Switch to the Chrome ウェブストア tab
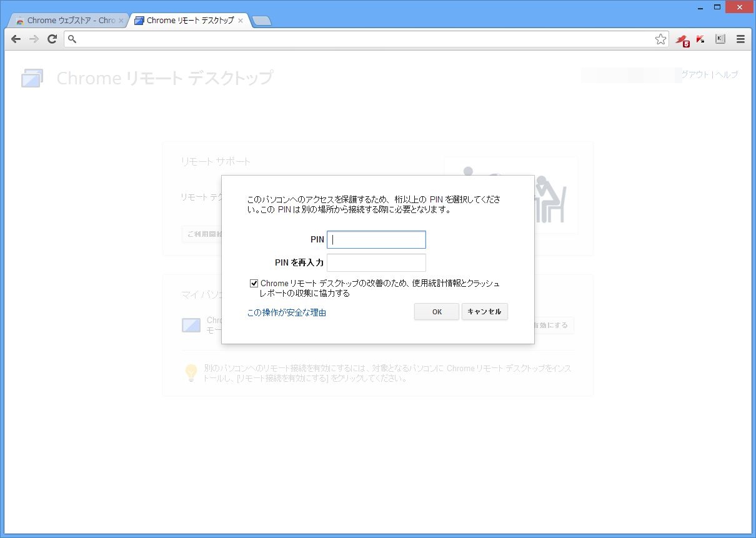This screenshot has height=538, width=756. point(70,21)
